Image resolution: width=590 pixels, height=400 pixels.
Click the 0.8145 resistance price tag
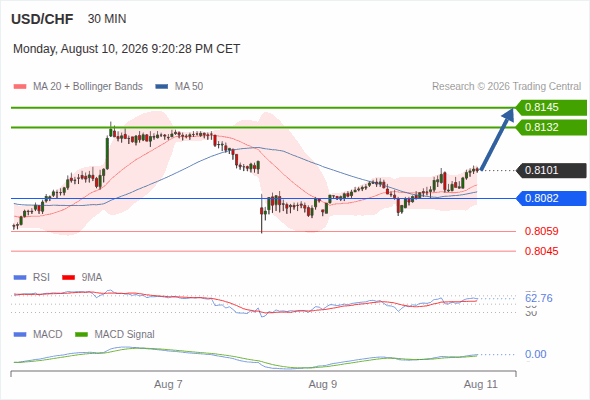click(551, 108)
